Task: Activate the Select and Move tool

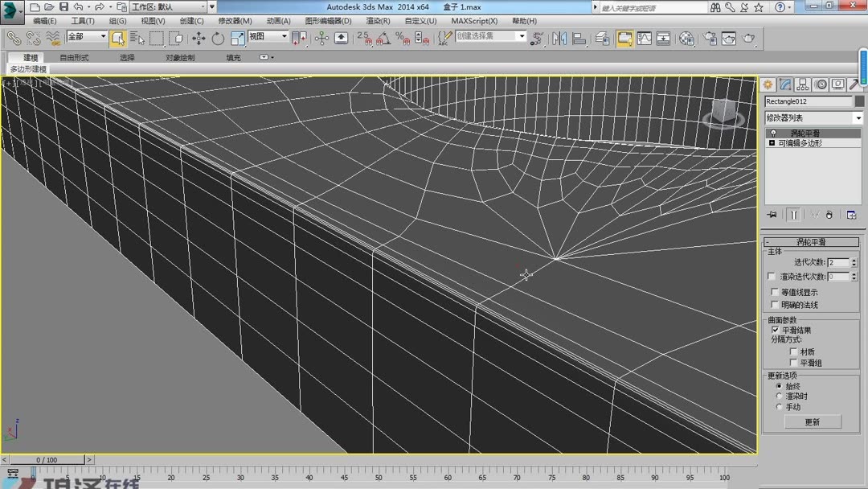Action: coord(199,38)
